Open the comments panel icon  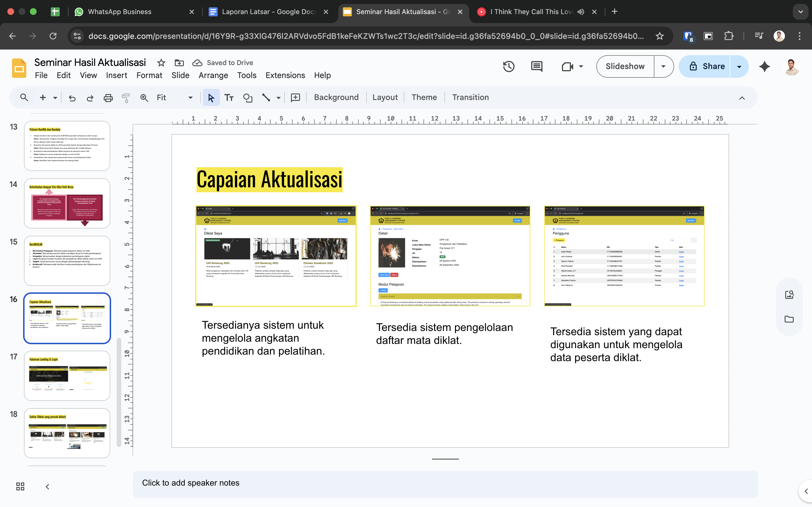537,66
